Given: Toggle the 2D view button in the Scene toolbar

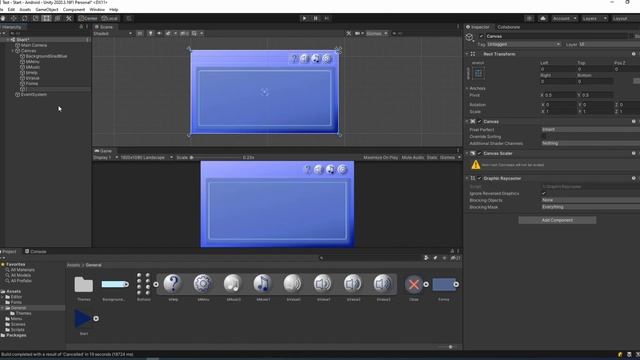Looking at the screenshot, I should (x=140, y=33).
